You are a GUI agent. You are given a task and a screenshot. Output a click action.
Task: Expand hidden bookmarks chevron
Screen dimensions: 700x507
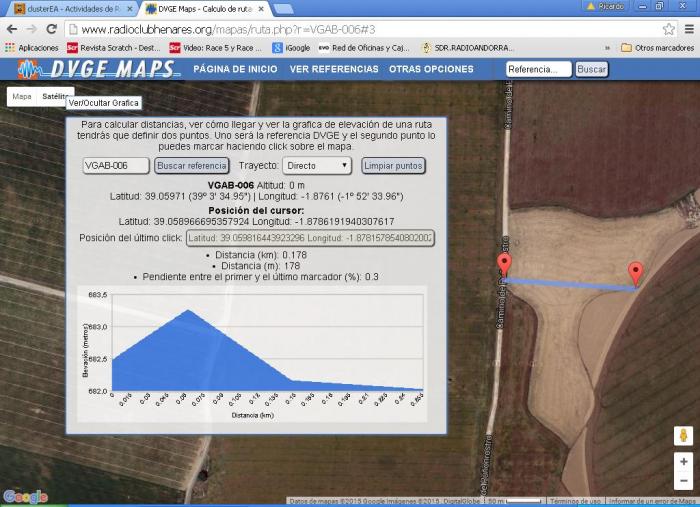coord(608,48)
